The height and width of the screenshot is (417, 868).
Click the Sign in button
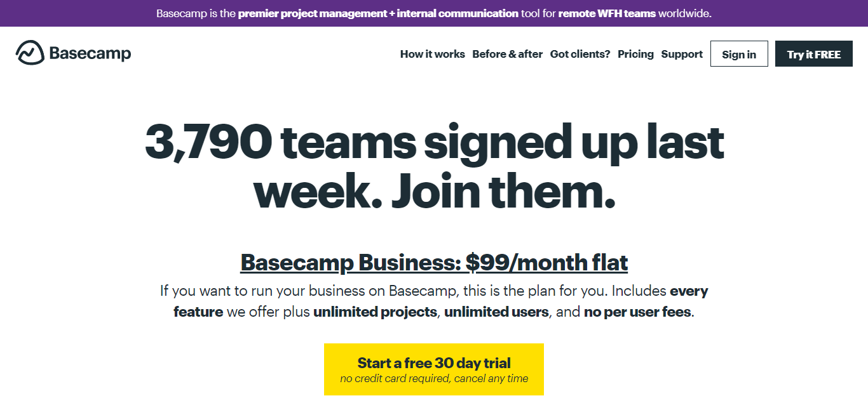coord(739,54)
